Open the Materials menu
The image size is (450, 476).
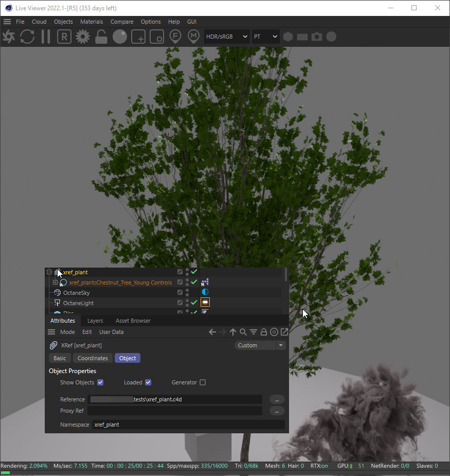click(x=92, y=22)
